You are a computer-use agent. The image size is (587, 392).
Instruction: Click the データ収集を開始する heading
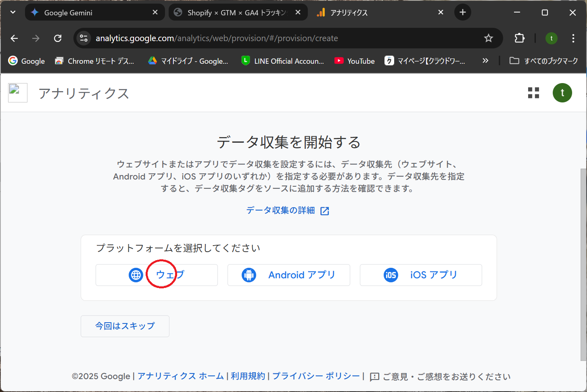tap(289, 142)
